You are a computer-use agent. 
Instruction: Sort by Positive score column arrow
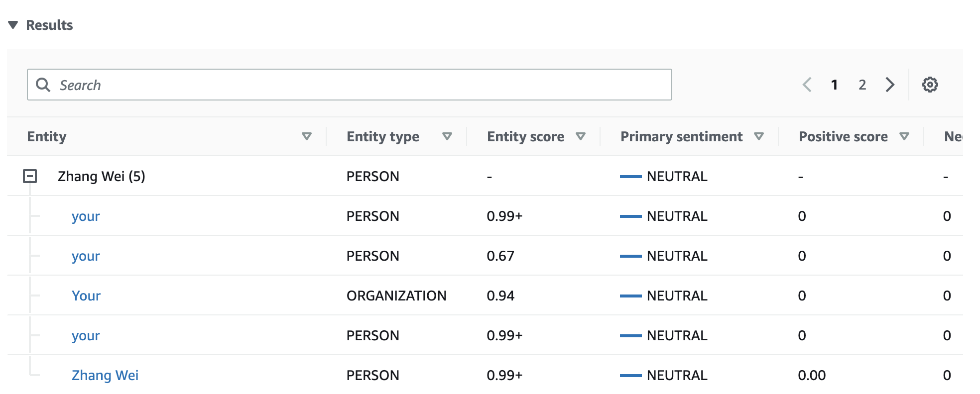pyautogui.click(x=904, y=136)
